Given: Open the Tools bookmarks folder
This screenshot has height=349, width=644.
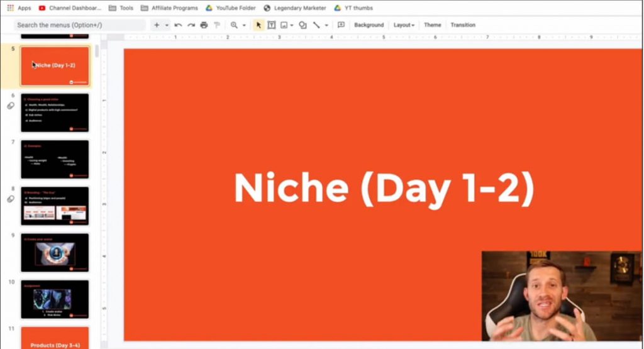Looking at the screenshot, I should pyautogui.click(x=121, y=8).
